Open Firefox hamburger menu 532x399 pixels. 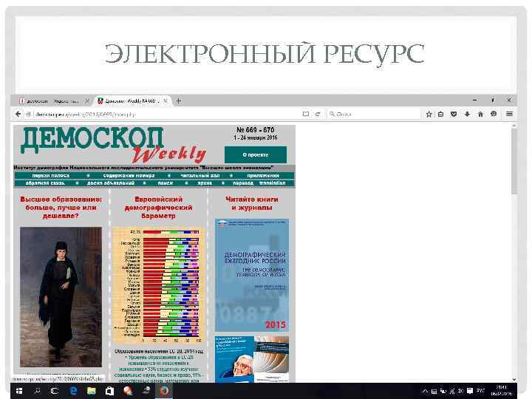click(509, 115)
